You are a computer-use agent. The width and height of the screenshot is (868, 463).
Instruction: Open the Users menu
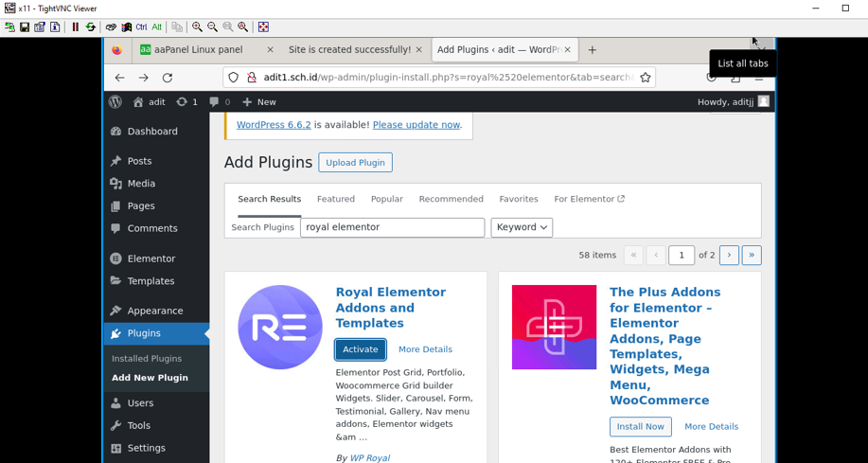(x=157, y=403)
